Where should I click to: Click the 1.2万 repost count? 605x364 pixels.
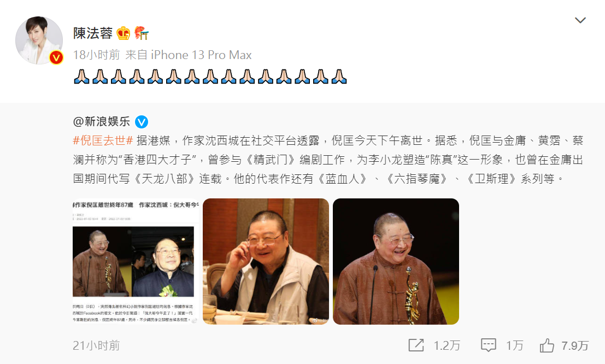click(447, 345)
